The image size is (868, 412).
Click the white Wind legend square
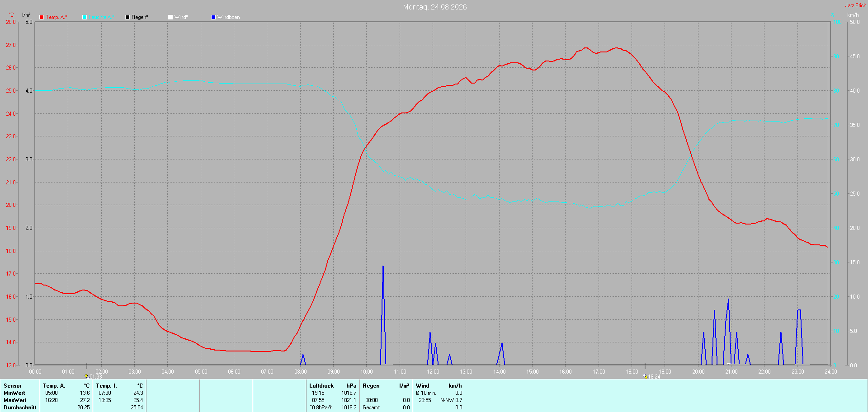(170, 17)
